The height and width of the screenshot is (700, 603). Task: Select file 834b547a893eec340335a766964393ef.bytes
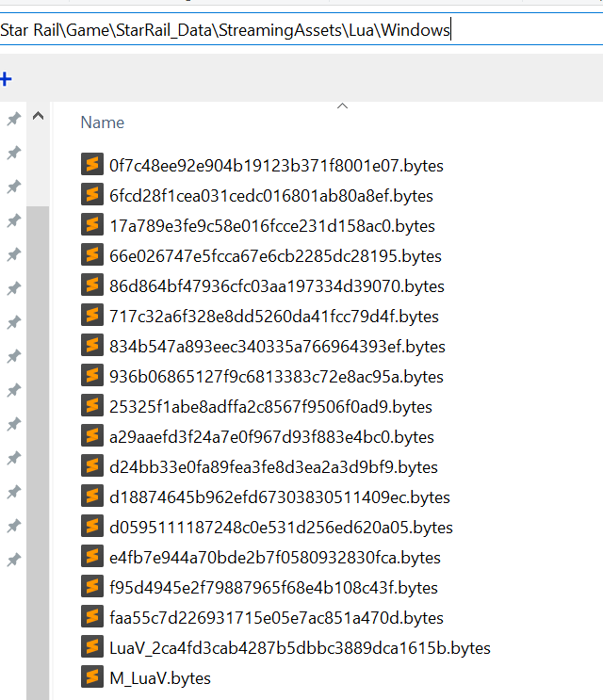click(277, 347)
